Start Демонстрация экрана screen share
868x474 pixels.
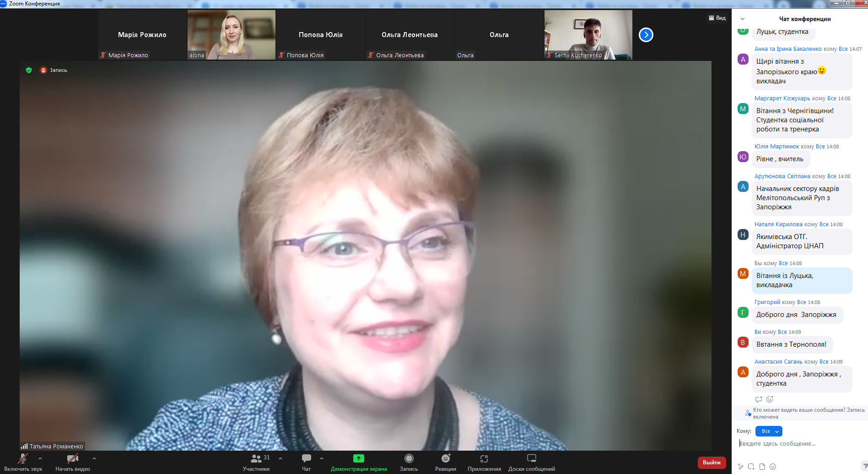pos(358,462)
